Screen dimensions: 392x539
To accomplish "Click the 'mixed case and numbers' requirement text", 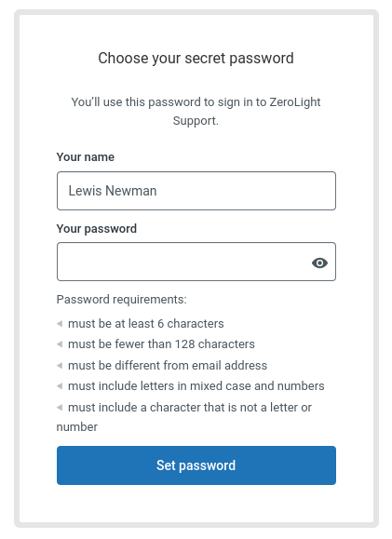I will [196, 386].
